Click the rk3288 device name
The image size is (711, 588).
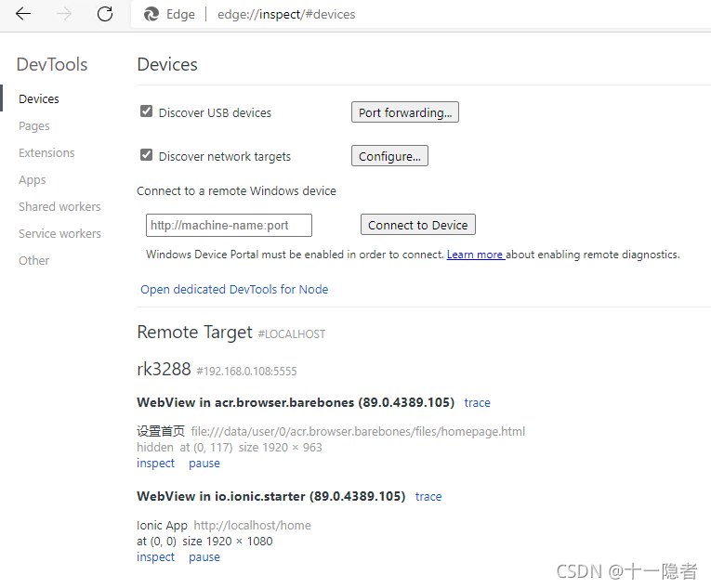pyautogui.click(x=164, y=369)
